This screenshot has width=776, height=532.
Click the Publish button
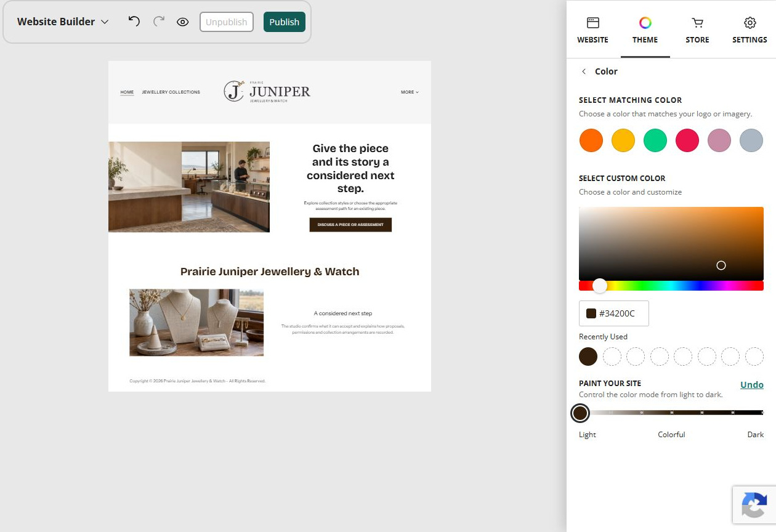285,22
